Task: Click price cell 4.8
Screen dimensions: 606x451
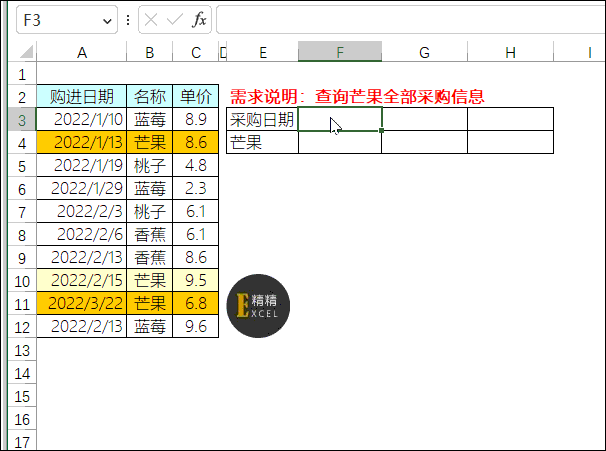Action: coord(196,165)
